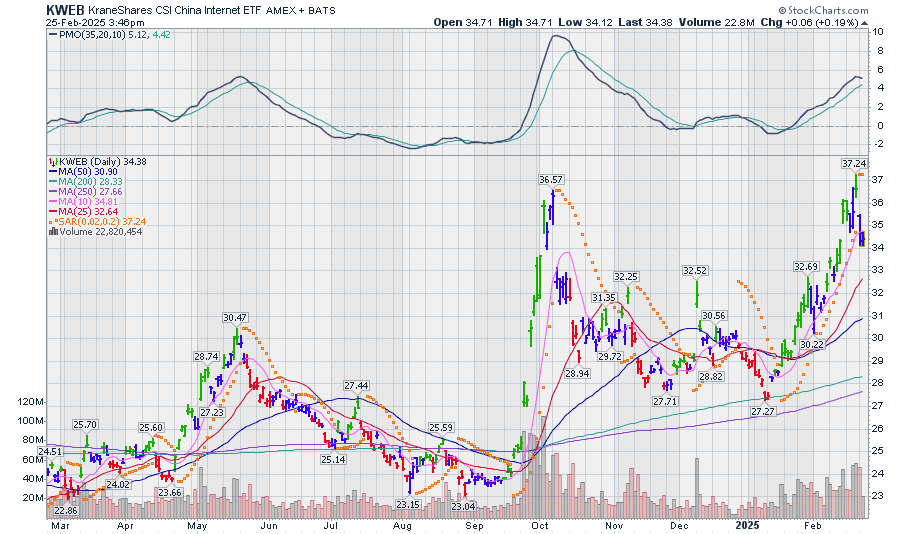Click the 36.57 October high label

pyautogui.click(x=551, y=179)
